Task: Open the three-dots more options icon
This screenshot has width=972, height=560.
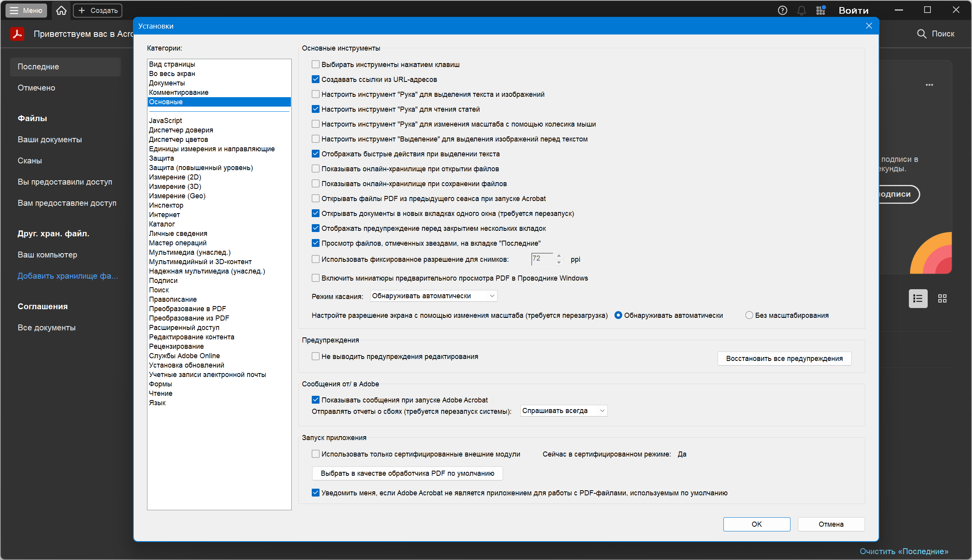Action: pos(929,85)
